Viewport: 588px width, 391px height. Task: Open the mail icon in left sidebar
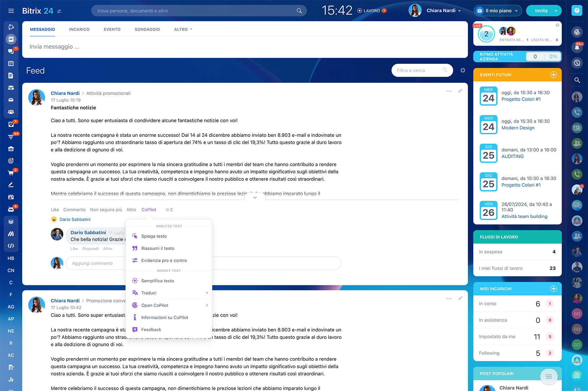click(x=11, y=100)
